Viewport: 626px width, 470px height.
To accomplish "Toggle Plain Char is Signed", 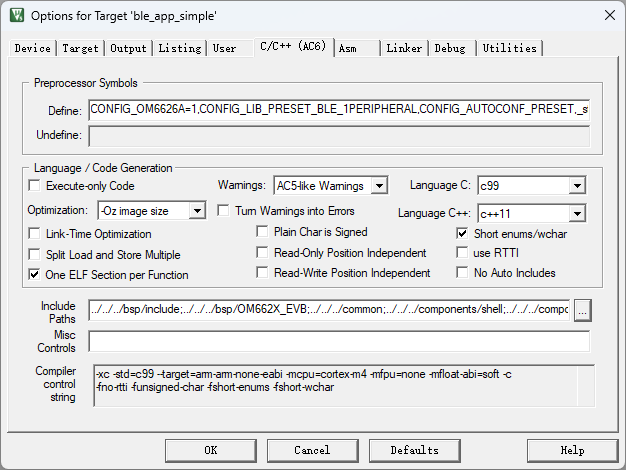I will pyautogui.click(x=262, y=232).
